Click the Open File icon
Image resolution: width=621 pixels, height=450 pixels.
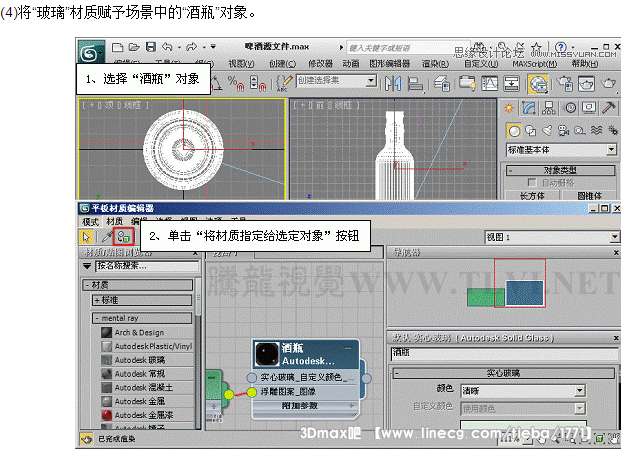pos(134,48)
